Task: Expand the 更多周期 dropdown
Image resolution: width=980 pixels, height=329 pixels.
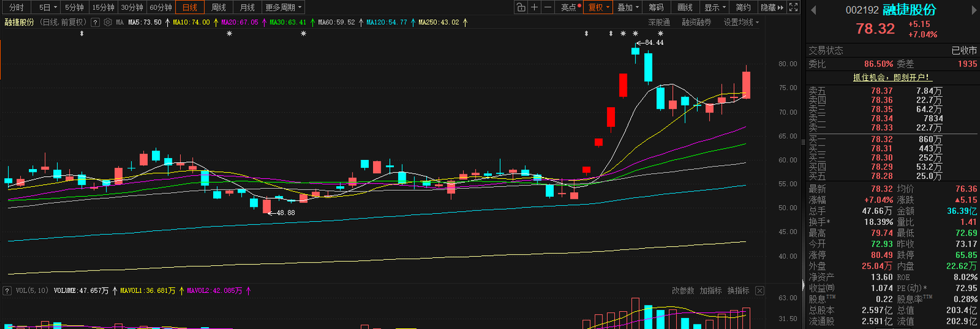Action: pos(283,8)
